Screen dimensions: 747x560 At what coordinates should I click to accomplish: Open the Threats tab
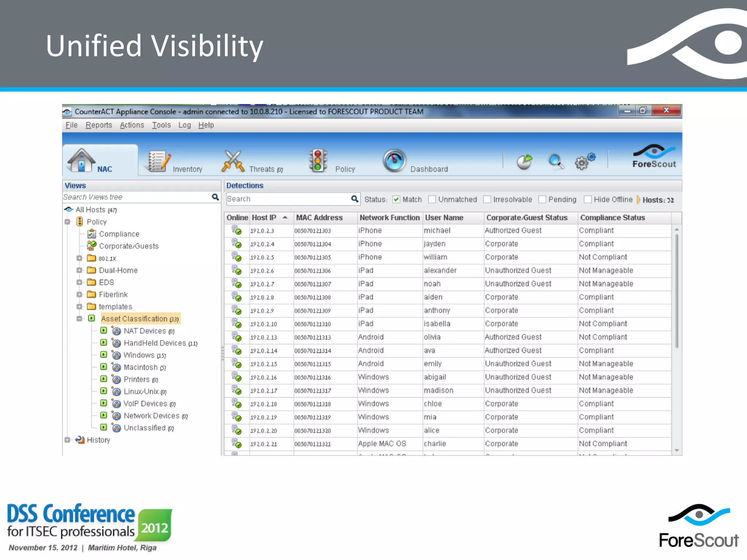252,161
